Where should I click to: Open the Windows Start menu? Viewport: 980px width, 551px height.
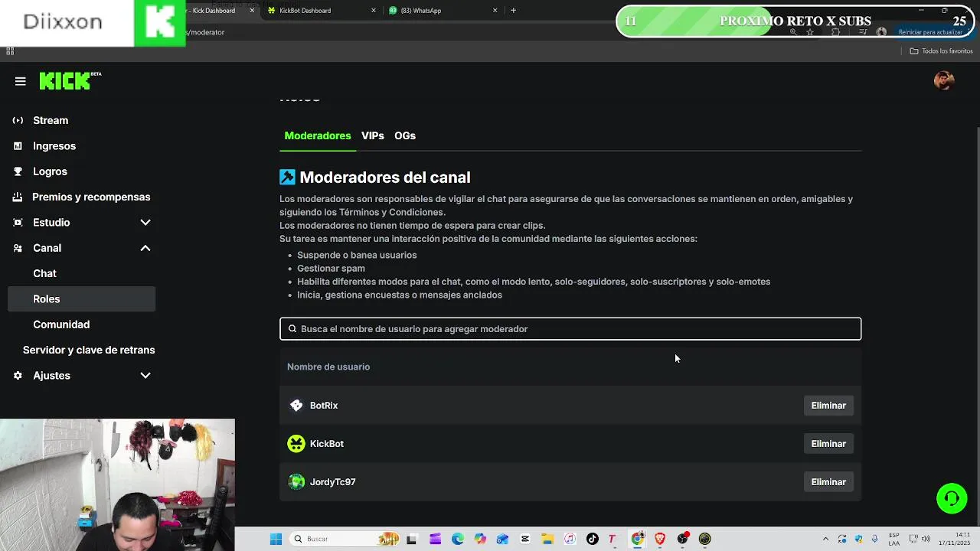(x=276, y=539)
